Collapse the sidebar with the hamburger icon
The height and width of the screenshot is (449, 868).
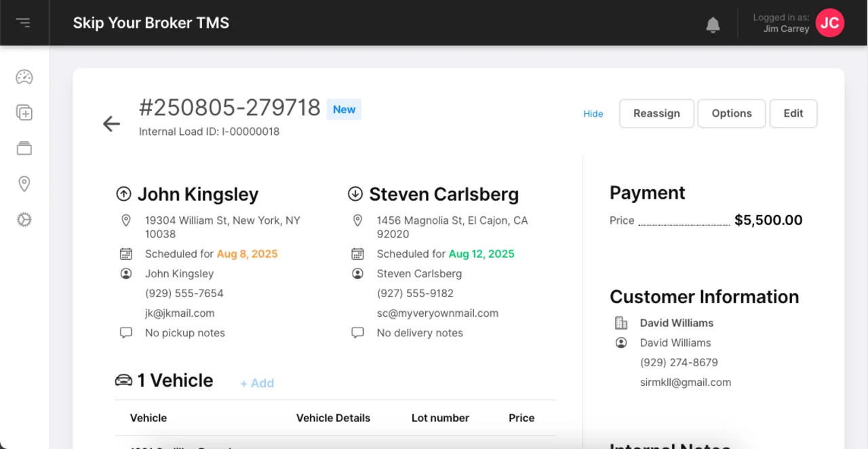coord(24,22)
